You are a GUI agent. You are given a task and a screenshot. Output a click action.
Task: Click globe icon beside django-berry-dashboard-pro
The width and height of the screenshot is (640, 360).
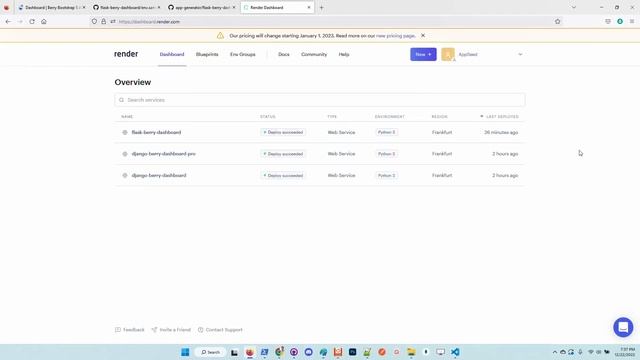(x=125, y=154)
